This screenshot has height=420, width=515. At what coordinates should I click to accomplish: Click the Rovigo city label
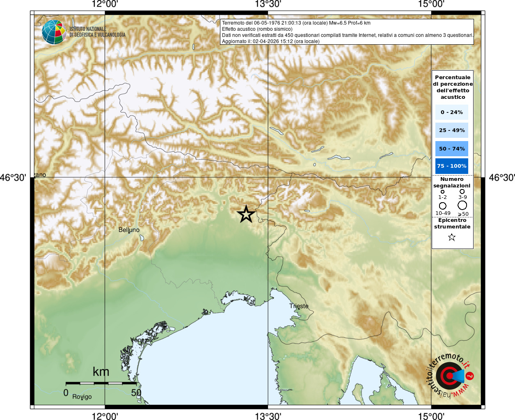82,397
